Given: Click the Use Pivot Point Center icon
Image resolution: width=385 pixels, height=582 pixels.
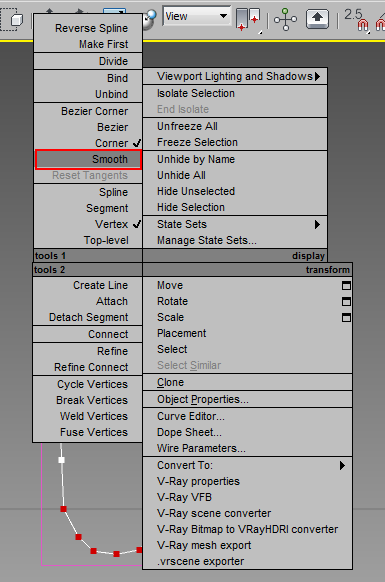Looking at the screenshot, I should click(x=248, y=19).
